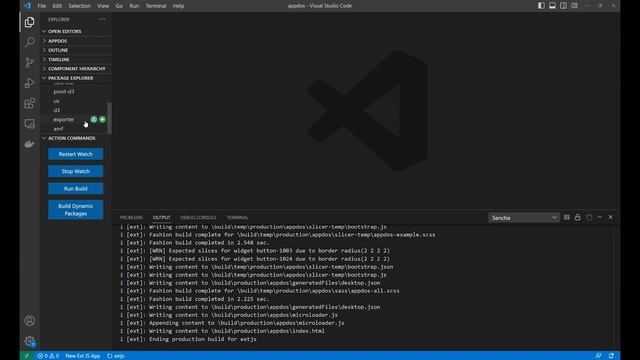Image resolution: width=640 pixels, height=360 pixels.
Task: Open the File menu
Action: tap(42, 6)
